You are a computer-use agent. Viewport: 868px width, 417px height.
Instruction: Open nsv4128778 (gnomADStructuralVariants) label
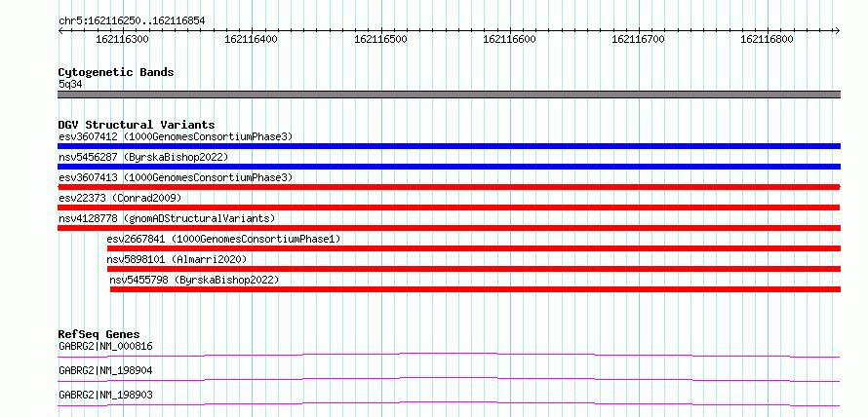pyautogui.click(x=167, y=218)
